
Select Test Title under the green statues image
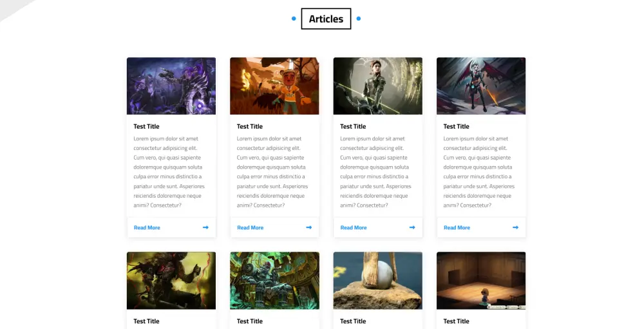click(250, 321)
